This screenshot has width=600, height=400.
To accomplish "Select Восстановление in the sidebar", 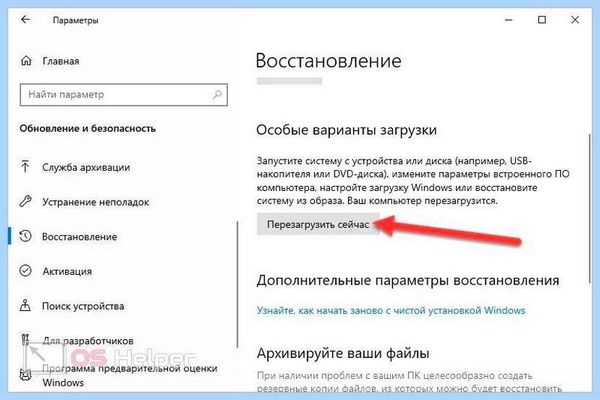I will (80, 237).
